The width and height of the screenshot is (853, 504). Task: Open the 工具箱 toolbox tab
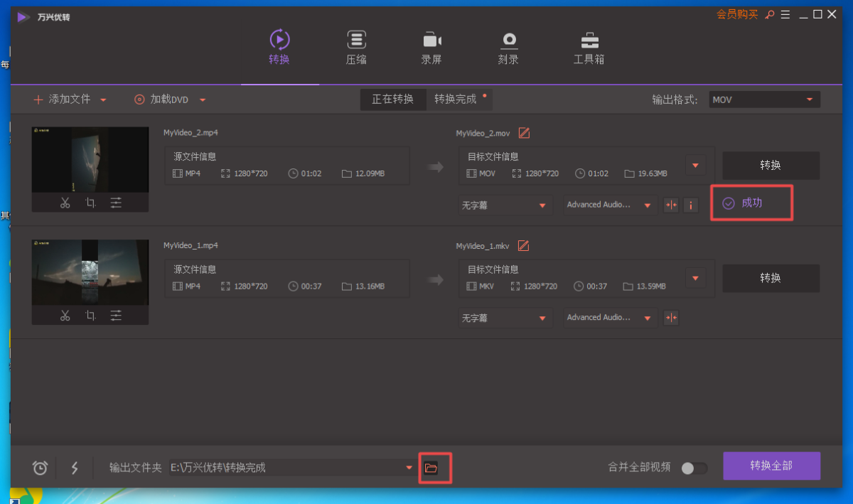click(x=589, y=48)
